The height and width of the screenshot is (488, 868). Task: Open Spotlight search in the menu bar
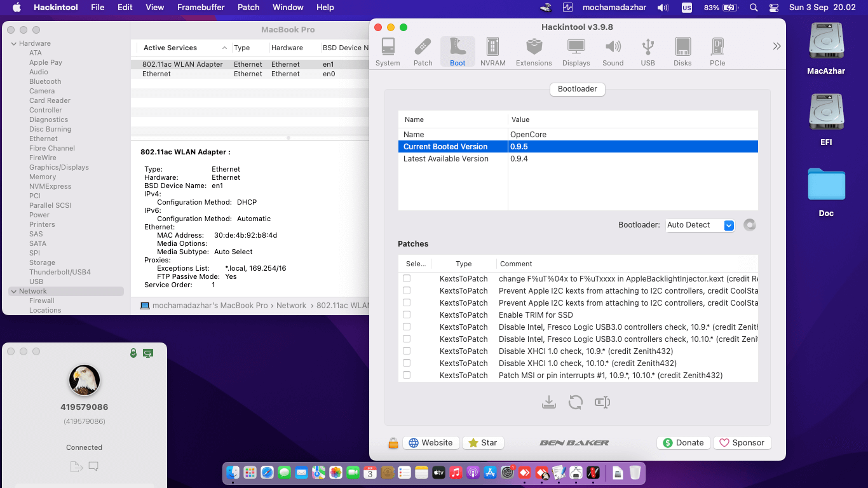[x=754, y=8]
